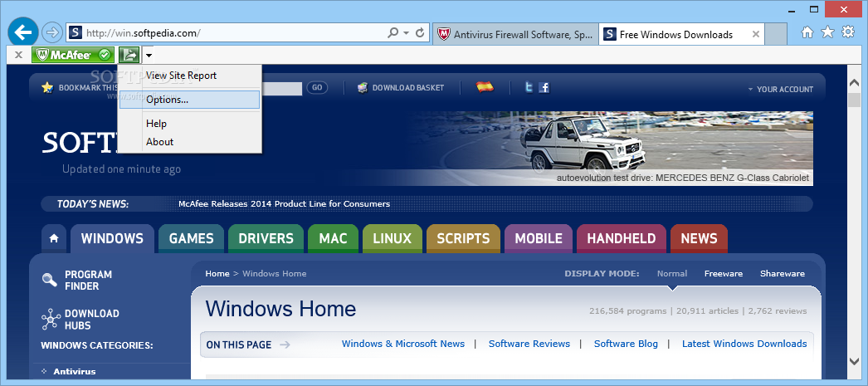The image size is (868, 386).
Task: Click the McAfee SiteAdvisor green button
Action: (72, 55)
